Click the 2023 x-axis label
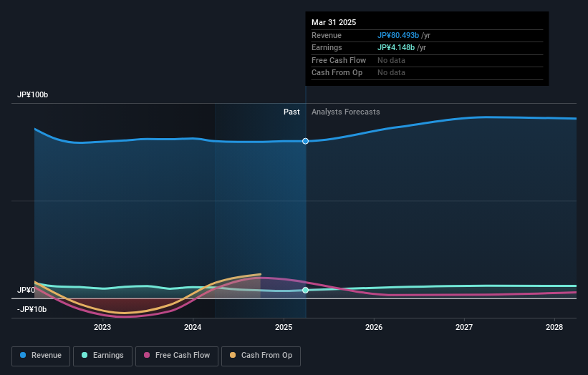The height and width of the screenshot is (375, 588). pos(102,328)
